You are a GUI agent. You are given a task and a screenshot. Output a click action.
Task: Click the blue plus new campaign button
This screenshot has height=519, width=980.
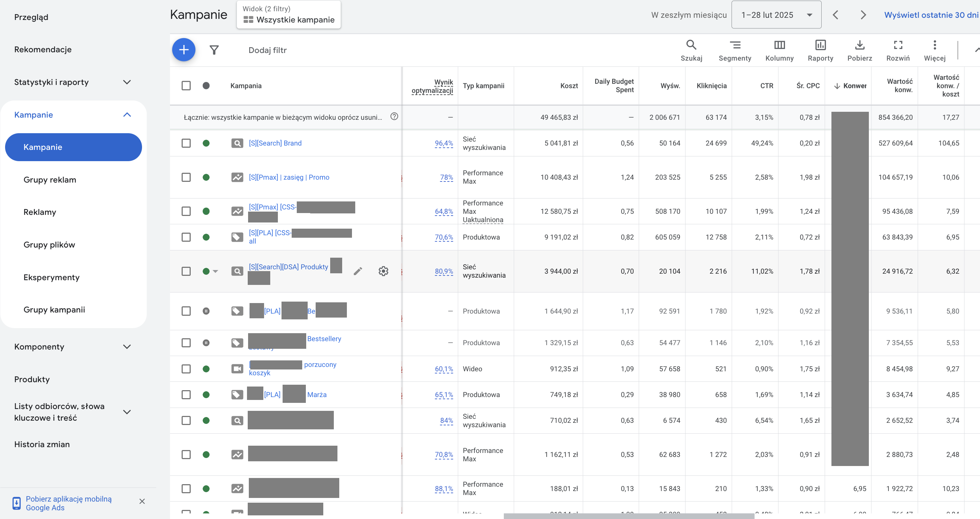coord(184,50)
